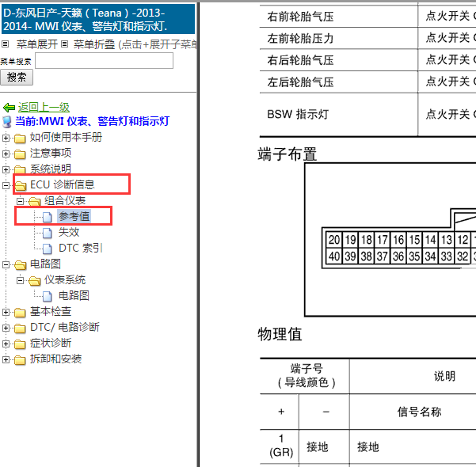Open the 基本检查 tree item

click(51, 312)
